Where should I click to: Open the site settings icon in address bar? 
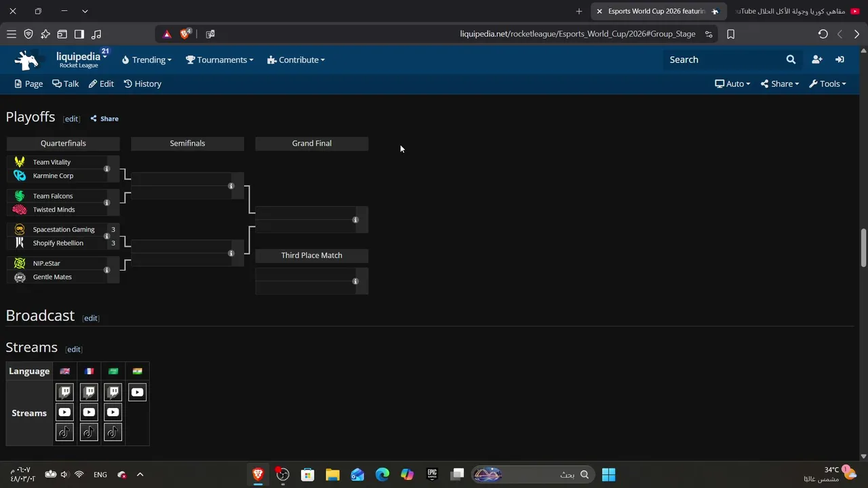tap(709, 34)
